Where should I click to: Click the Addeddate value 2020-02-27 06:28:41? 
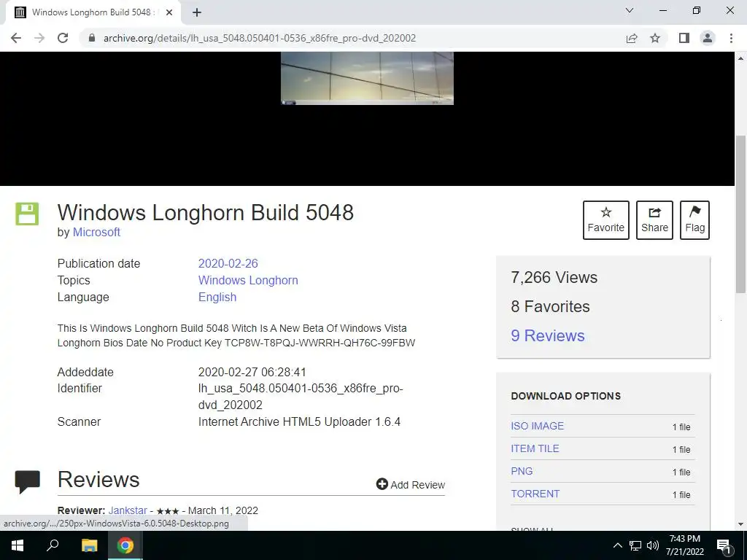click(252, 373)
